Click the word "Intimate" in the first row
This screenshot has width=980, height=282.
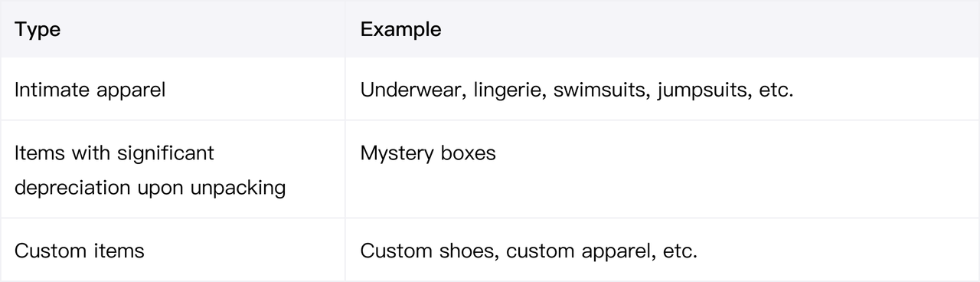[53, 90]
